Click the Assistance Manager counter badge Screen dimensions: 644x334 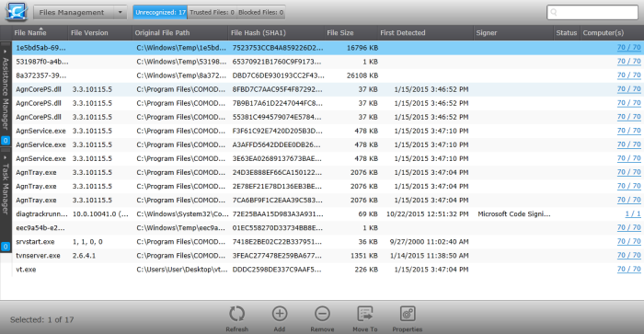(6, 141)
